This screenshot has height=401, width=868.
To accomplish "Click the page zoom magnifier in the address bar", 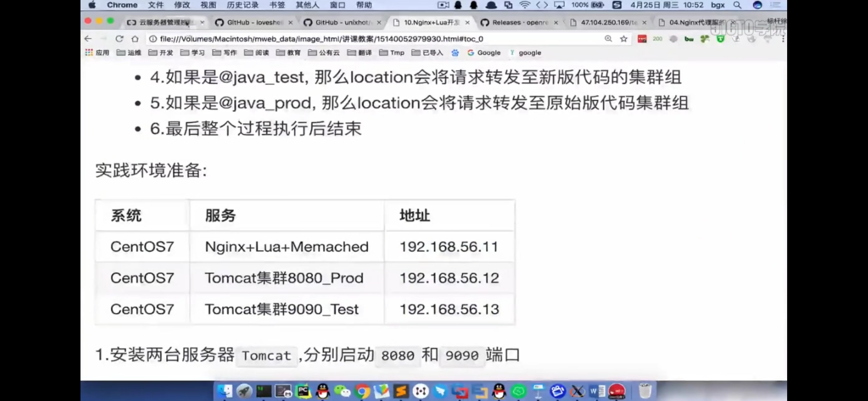I will [608, 39].
